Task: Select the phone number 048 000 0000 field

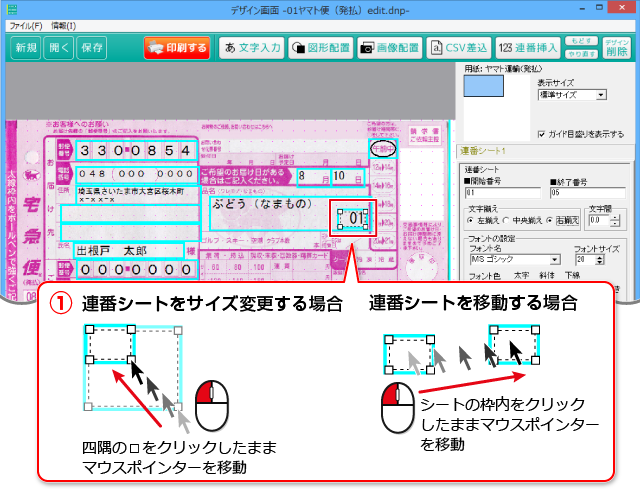Action: pos(136,174)
